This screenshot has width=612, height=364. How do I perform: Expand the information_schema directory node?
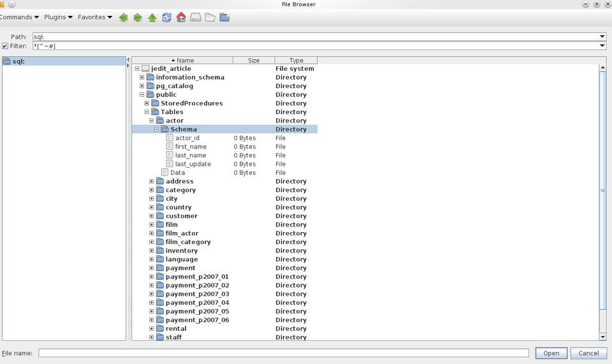(142, 77)
